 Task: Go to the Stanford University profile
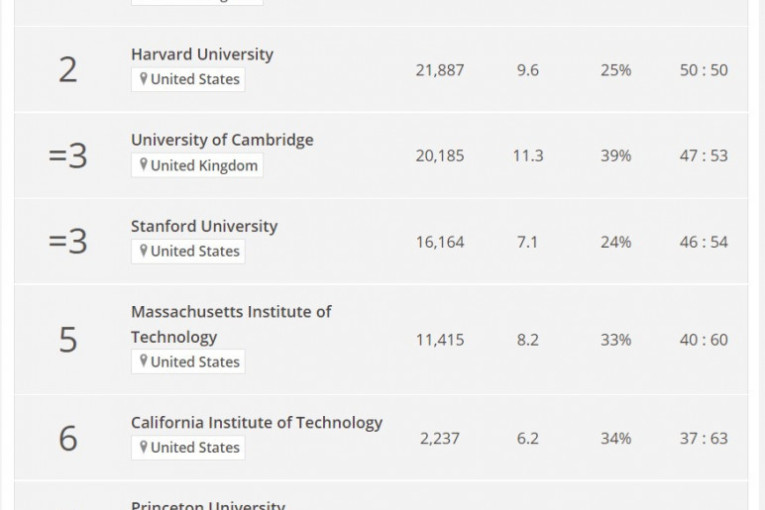(204, 226)
